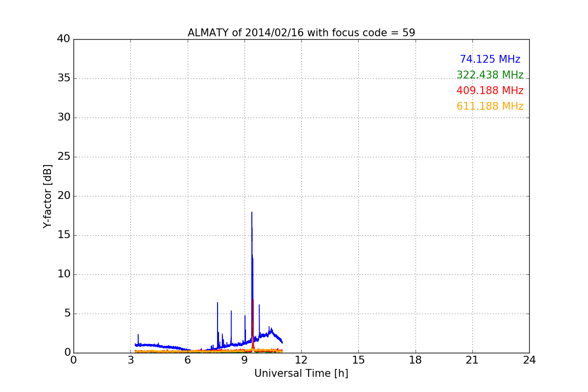
Task: Select the 74.125 MHz legend label
Action: [490, 59]
